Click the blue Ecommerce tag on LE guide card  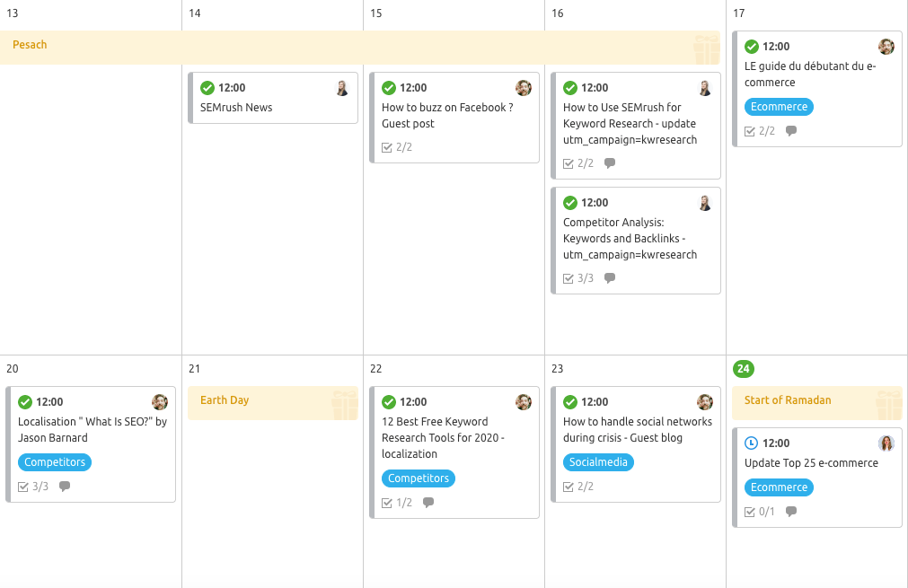click(x=778, y=106)
